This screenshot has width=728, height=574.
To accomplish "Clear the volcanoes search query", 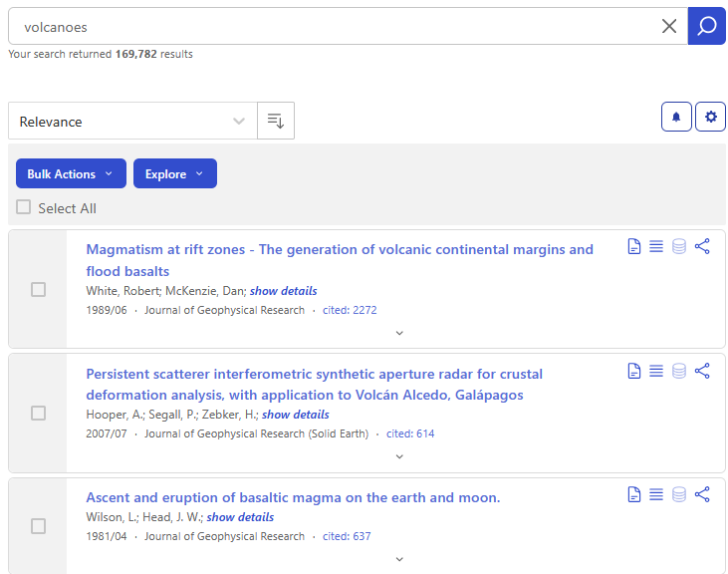I will coord(669,26).
